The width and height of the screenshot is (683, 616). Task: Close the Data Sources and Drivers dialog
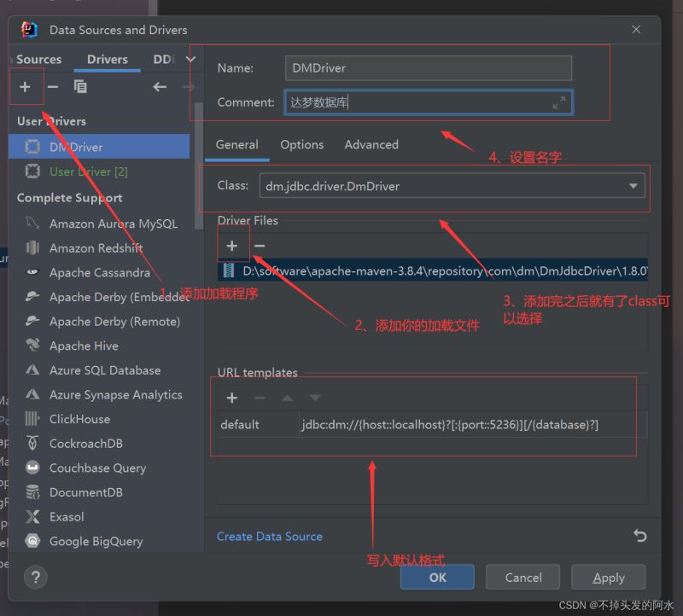tap(636, 29)
